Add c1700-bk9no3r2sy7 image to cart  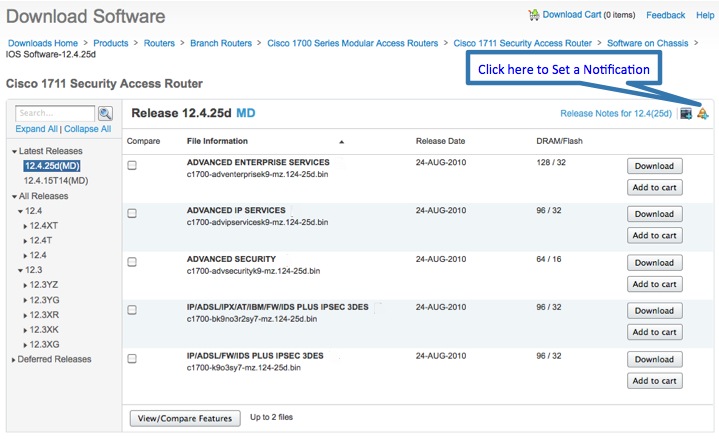(x=654, y=332)
